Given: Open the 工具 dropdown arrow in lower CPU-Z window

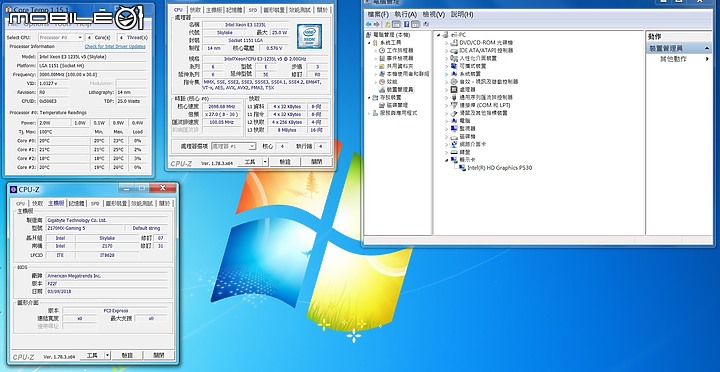Looking at the screenshot, I should point(107,355).
